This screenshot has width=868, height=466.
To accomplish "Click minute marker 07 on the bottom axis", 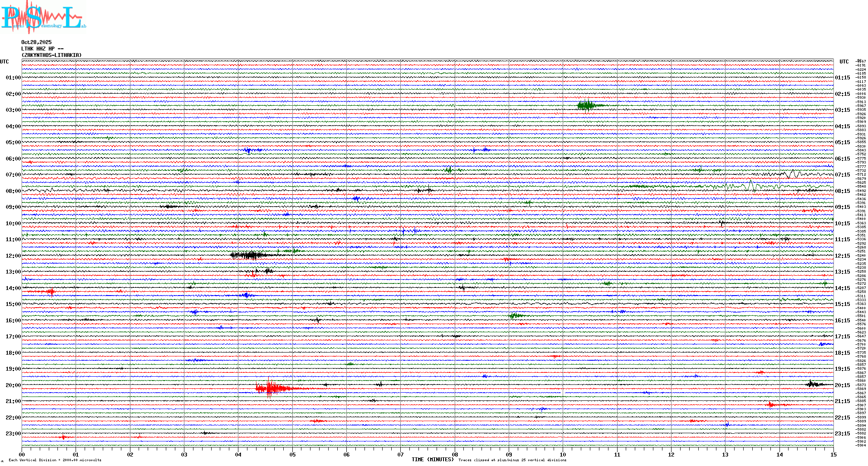I will click(x=400, y=454).
